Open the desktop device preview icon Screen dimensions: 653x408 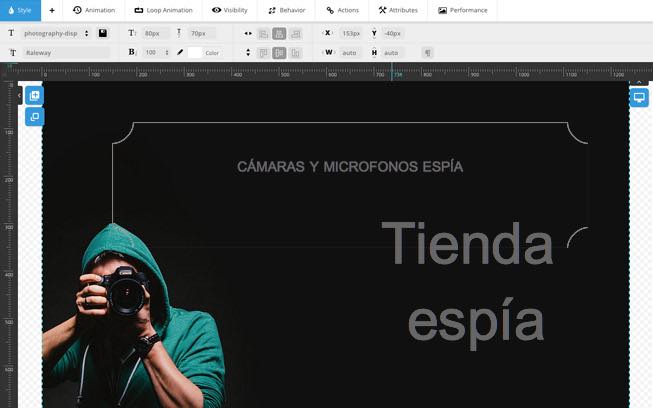point(639,98)
